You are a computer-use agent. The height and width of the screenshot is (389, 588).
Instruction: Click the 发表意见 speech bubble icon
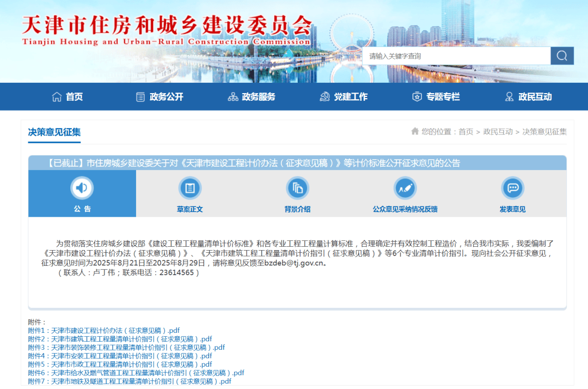(513, 187)
